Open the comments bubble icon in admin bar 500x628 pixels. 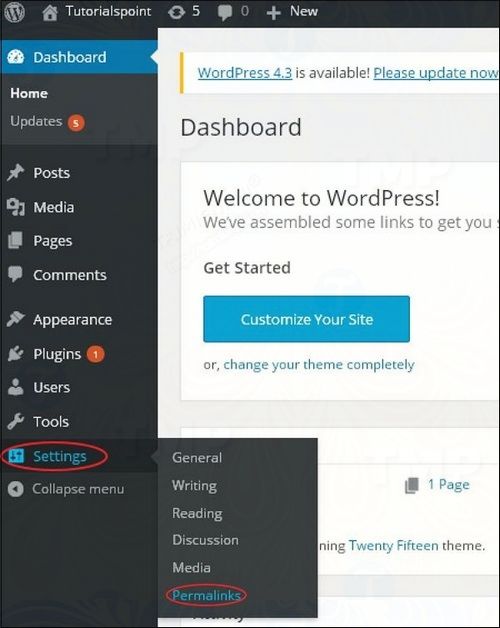(x=225, y=12)
